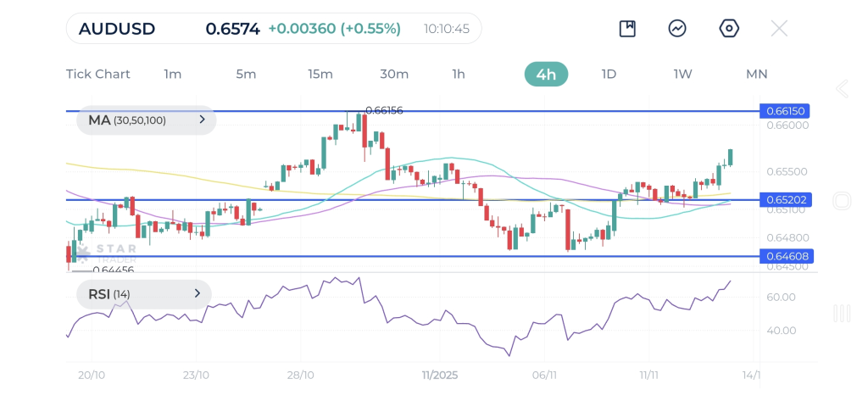The height and width of the screenshot is (401, 868).
Task: Close the AUDUSD chart view
Action: pyautogui.click(x=779, y=29)
